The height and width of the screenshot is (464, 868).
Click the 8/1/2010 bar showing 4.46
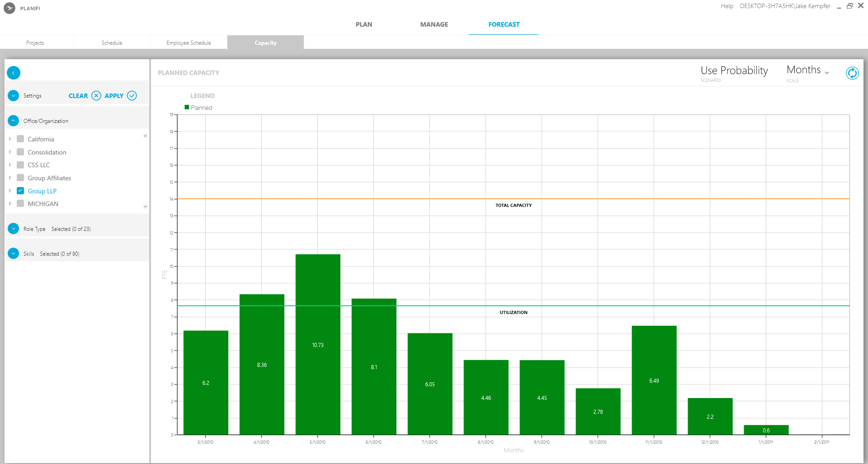[x=486, y=398]
